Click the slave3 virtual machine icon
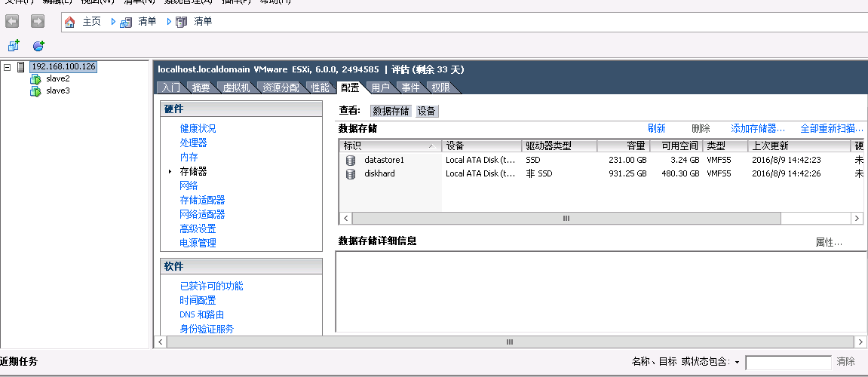The image size is (868, 377). point(35,91)
